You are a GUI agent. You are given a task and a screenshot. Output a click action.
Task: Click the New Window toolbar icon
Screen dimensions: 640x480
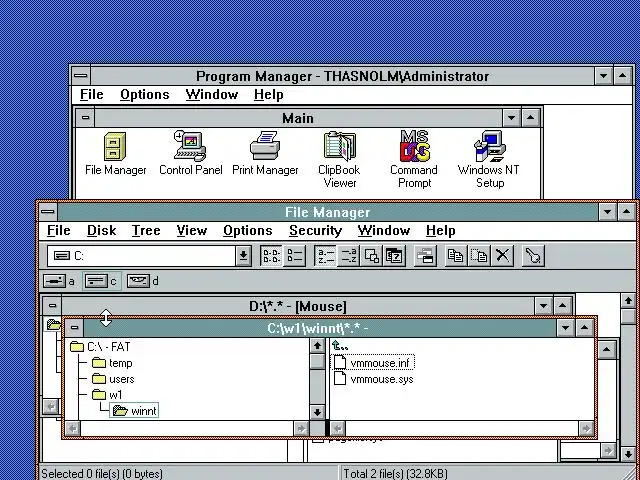(x=425, y=256)
